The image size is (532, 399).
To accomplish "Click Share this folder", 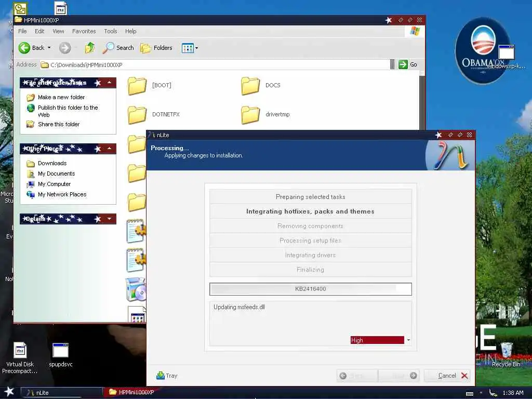I will click(x=59, y=124).
